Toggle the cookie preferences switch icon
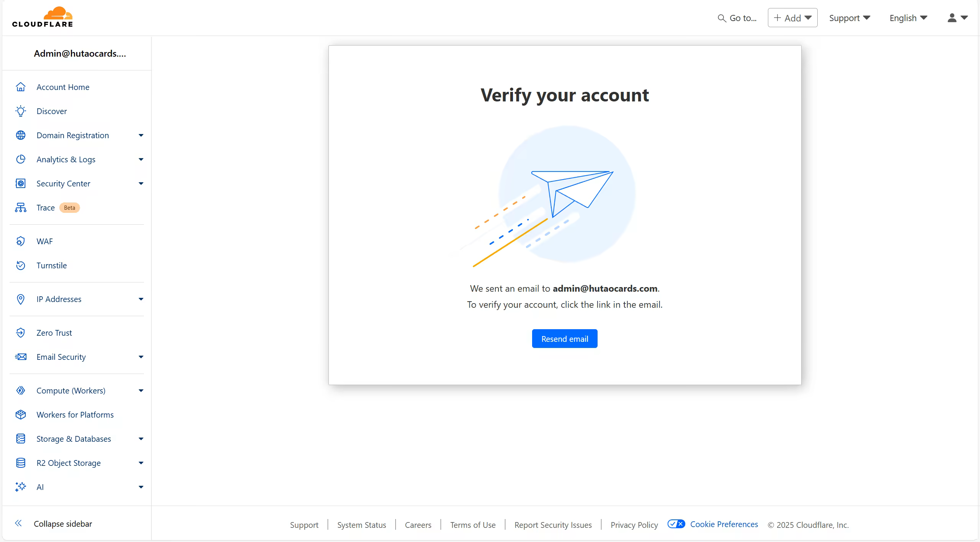This screenshot has height=542, width=980. point(676,524)
